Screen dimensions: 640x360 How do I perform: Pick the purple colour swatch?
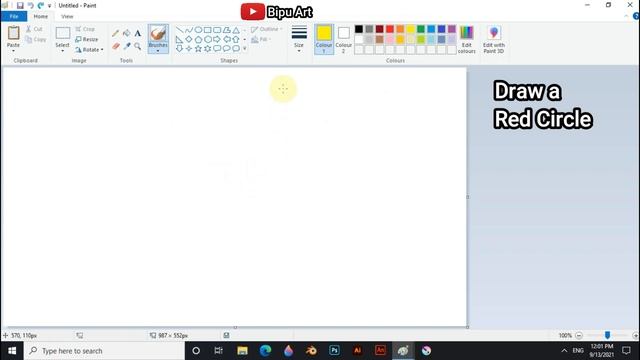452,29
